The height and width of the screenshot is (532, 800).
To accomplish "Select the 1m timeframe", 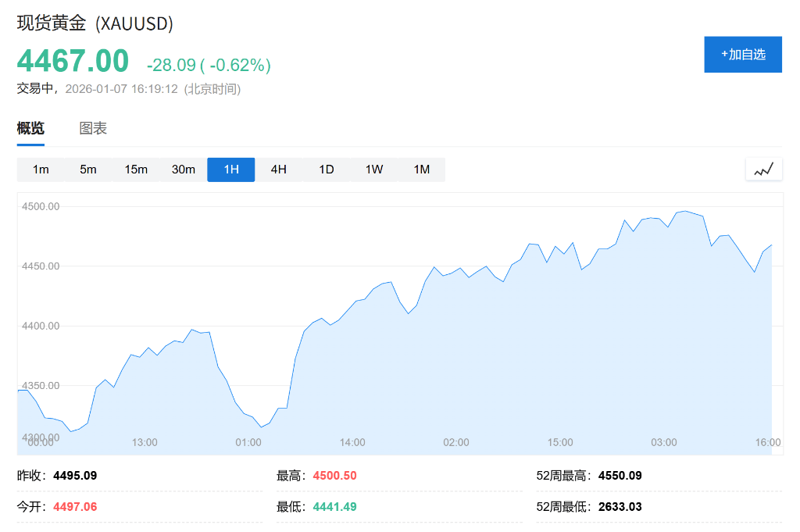I will 41,170.
